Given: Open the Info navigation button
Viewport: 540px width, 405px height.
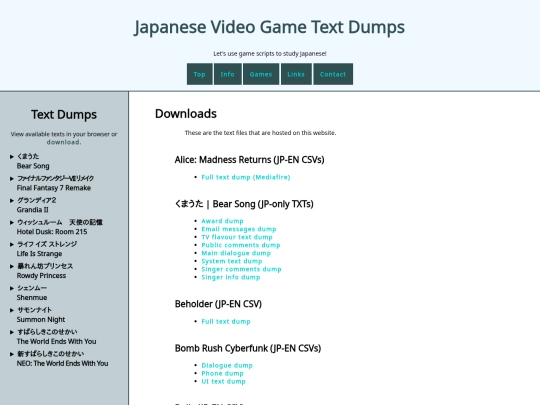Looking at the screenshot, I should click(227, 74).
